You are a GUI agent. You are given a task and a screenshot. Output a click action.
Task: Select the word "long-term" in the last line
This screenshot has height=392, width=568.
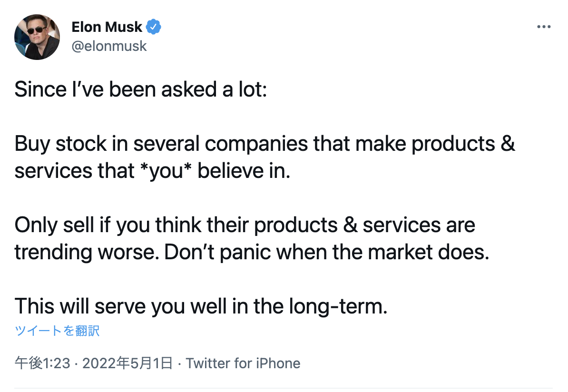(336, 306)
